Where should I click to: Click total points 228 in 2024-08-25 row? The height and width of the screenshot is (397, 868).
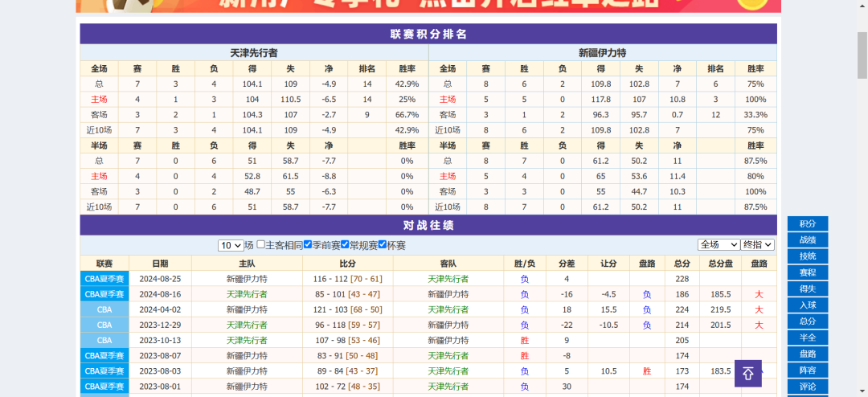coord(682,279)
